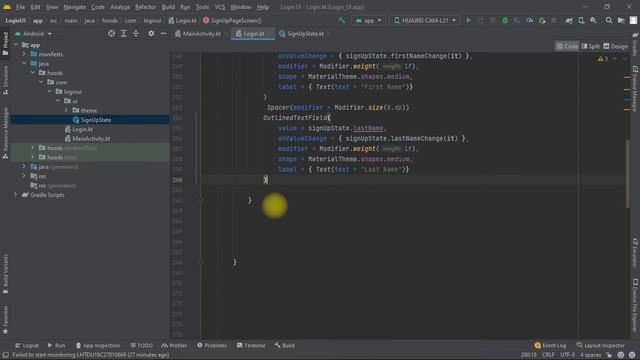The width and height of the screenshot is (640, 360).
Task: Click the CRLF line separator in status bar
Action: [x=548, y=355]
